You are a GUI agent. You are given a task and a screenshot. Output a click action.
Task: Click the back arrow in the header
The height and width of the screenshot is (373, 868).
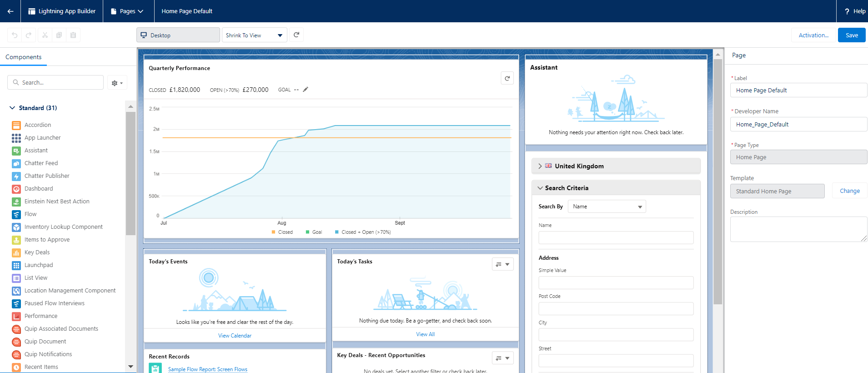click(10, 11)
